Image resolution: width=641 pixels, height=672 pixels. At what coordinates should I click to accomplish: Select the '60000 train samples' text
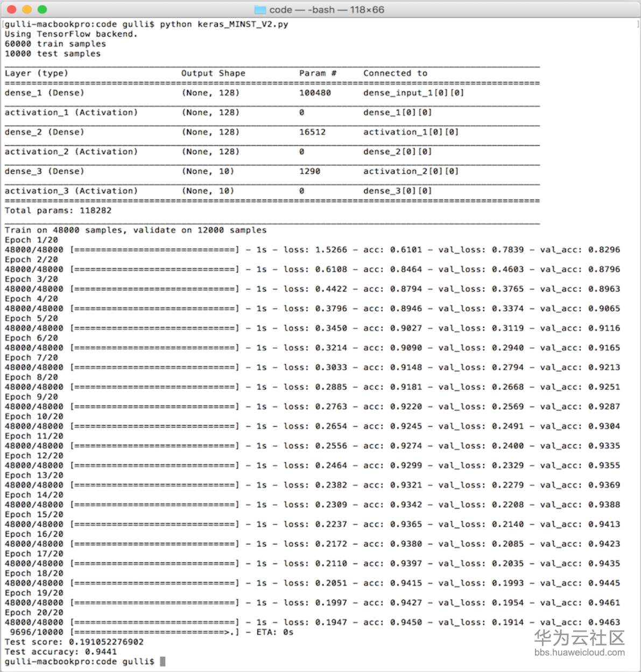click(55, 44)
